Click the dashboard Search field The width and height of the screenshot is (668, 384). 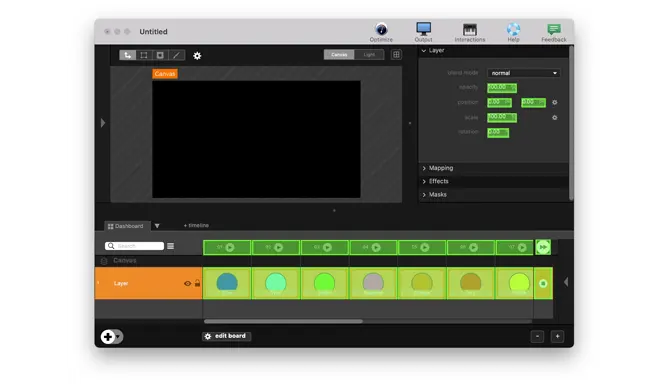coord(134,246)
